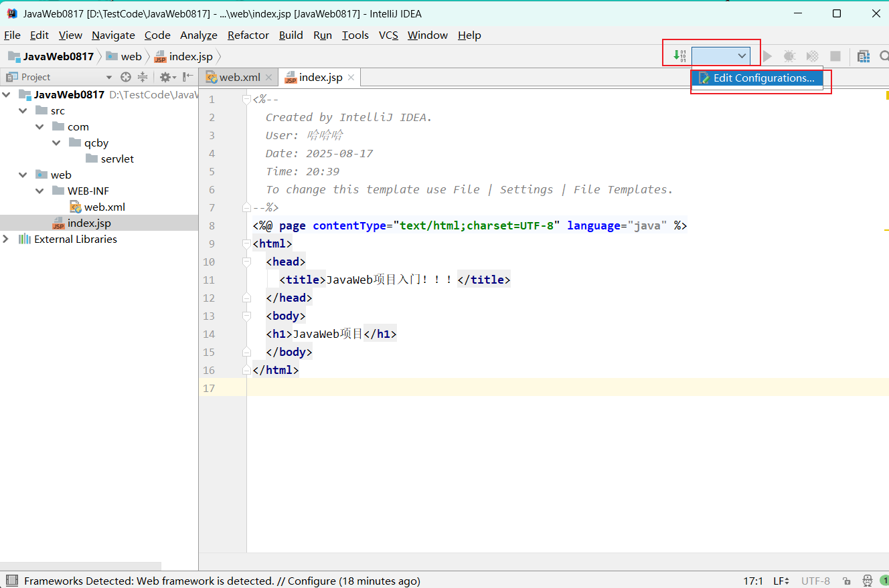Open Project Structure from toolbar icon

(x=864, y=56)
